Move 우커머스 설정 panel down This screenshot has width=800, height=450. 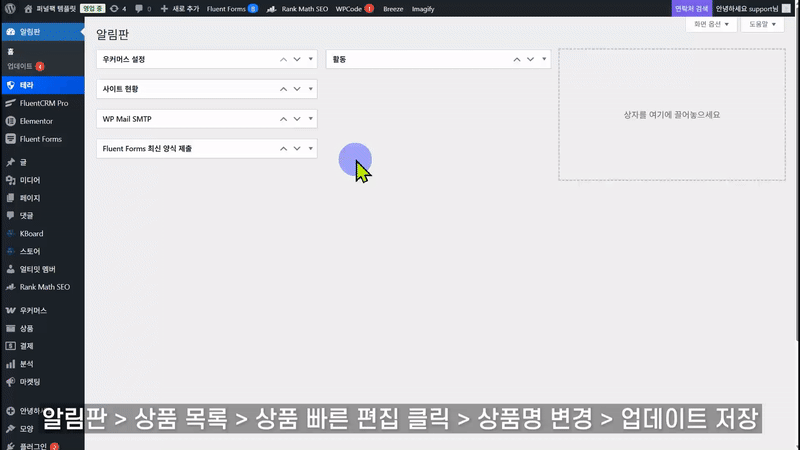[x=297, y=59]
